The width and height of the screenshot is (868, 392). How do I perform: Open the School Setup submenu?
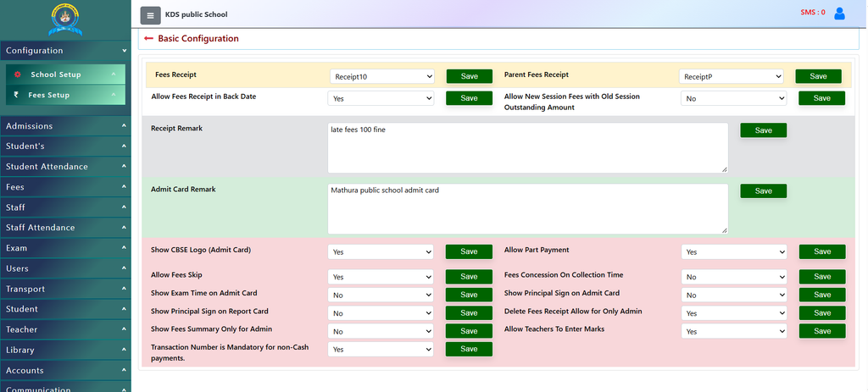pos(65,75)
